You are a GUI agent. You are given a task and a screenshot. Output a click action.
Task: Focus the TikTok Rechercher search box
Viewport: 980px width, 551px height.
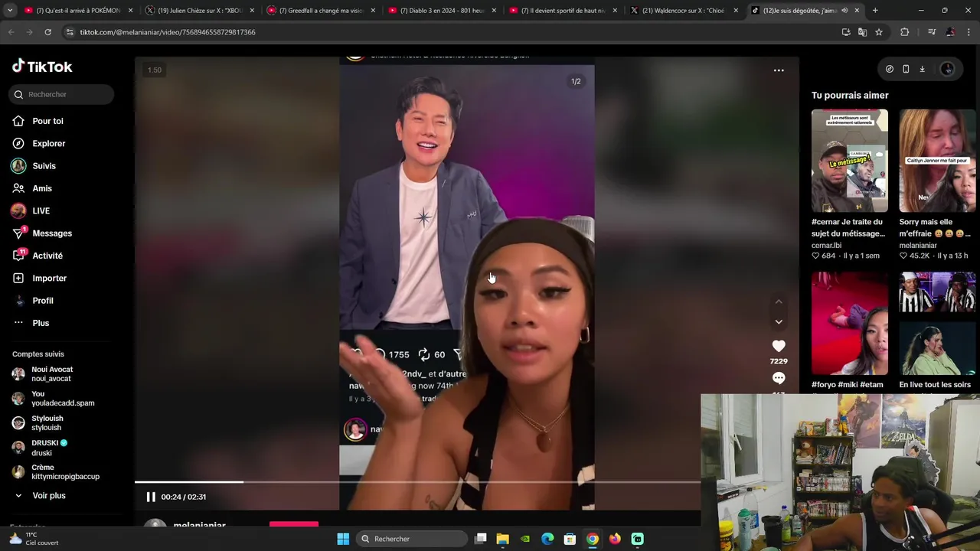tap(61, 94)
